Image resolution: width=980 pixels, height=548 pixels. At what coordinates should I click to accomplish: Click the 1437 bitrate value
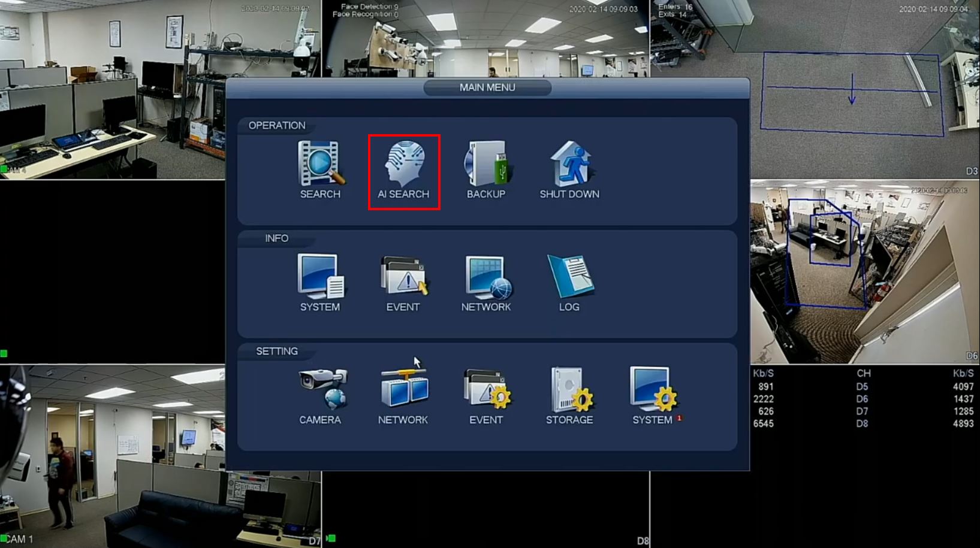point(963,399)
